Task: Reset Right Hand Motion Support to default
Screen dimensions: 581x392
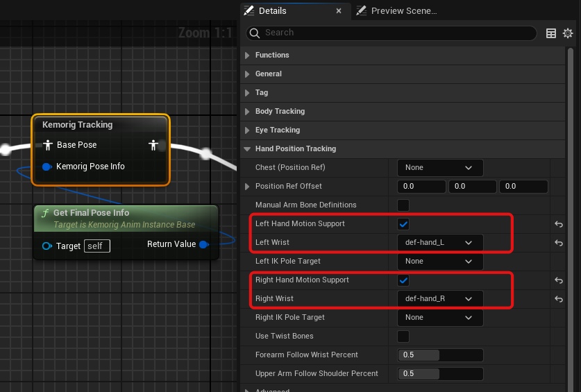Action: pos(558,280)
